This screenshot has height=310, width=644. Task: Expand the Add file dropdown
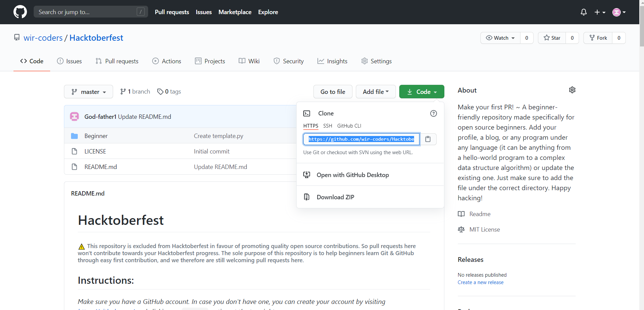(x=376, y=92)
